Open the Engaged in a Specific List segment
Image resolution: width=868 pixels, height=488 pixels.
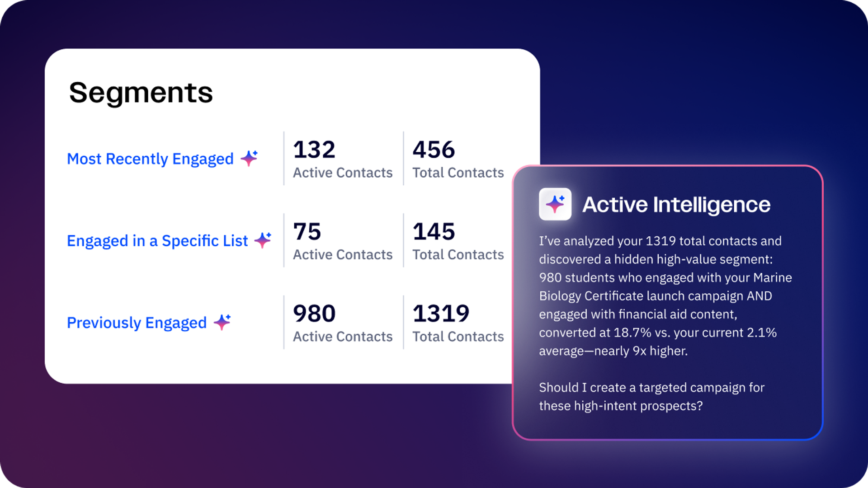tap(157, 241)
